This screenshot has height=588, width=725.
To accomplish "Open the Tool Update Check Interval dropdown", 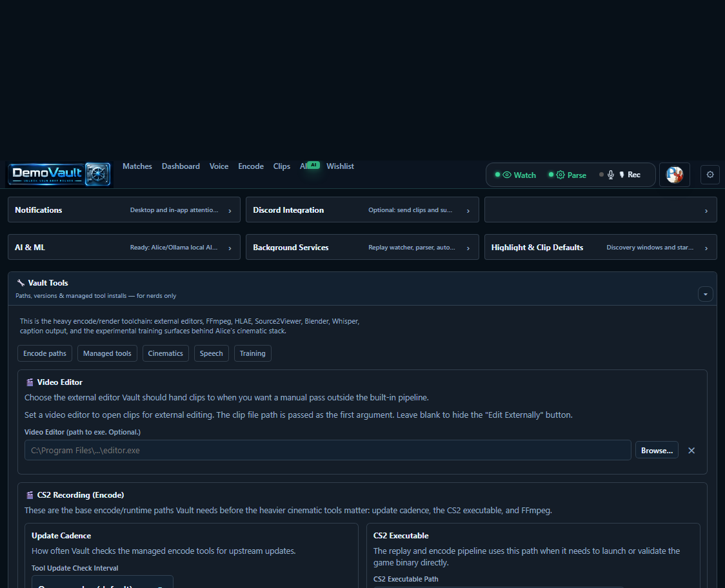I will tap(102, 582).
